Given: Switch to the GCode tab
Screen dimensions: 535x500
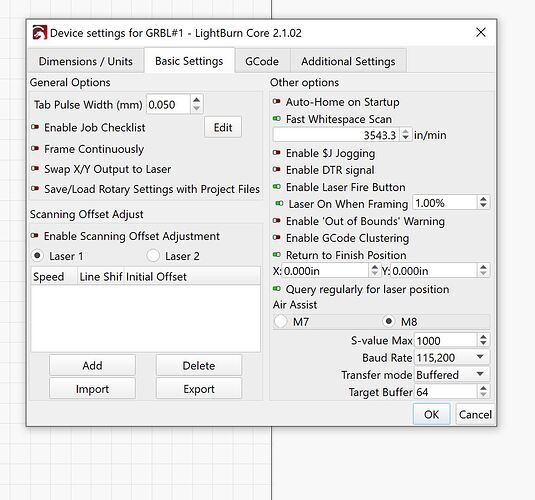Looking at the screenshot, I should click(x=262, y=61).
